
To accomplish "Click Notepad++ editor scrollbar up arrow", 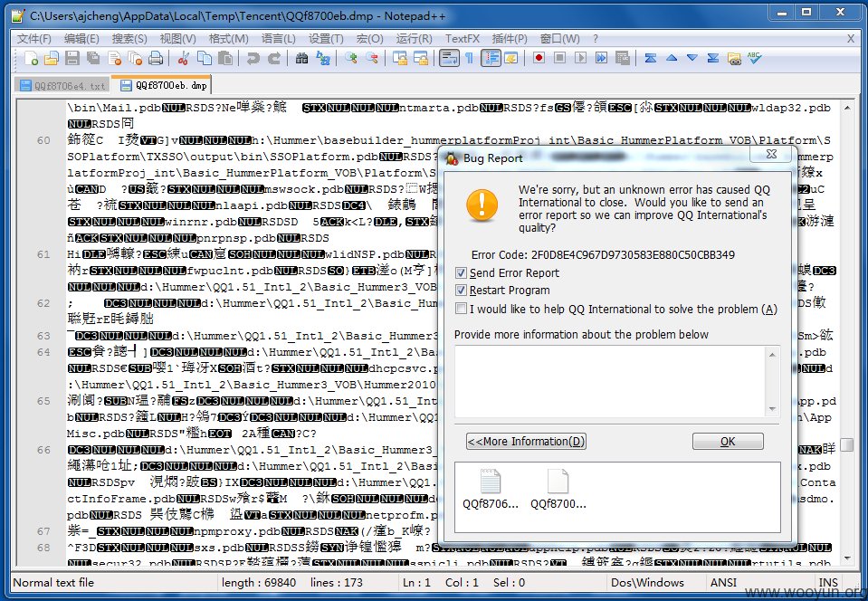I will coord(847,108).
